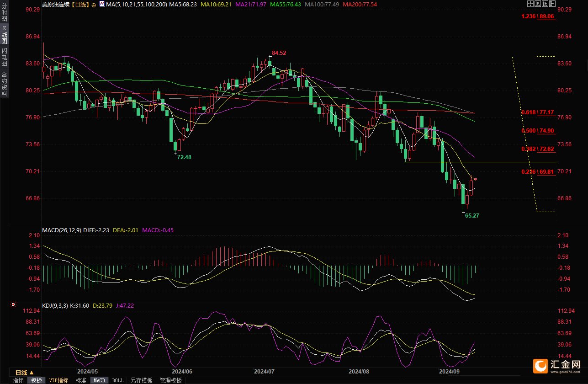The width and height of the screenshot is (588, 384).
Task: Click the shrink chart axis icon
Action: tap(538, 4)
